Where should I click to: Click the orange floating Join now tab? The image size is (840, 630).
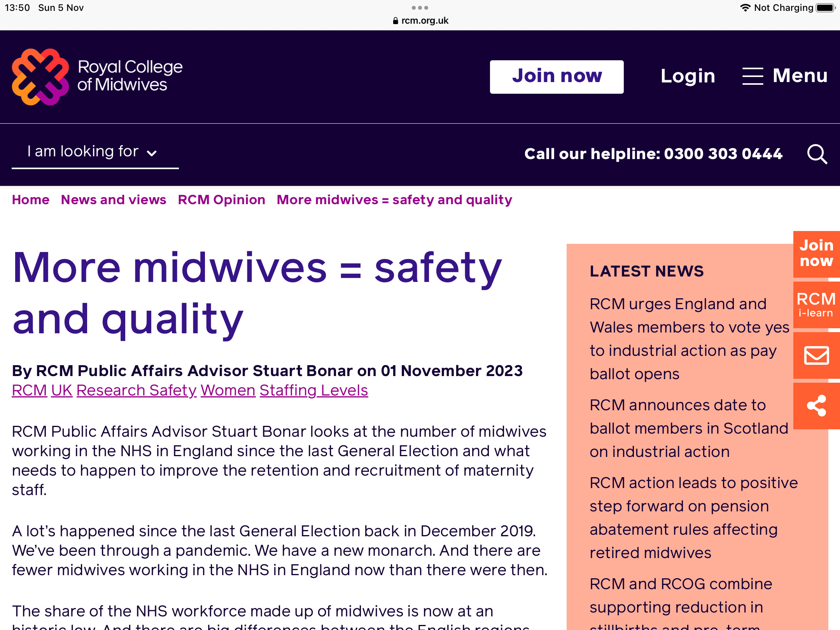click(817, 254)
